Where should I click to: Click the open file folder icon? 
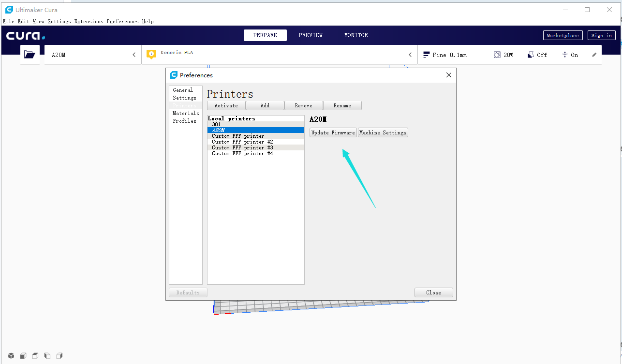(30, 55)
